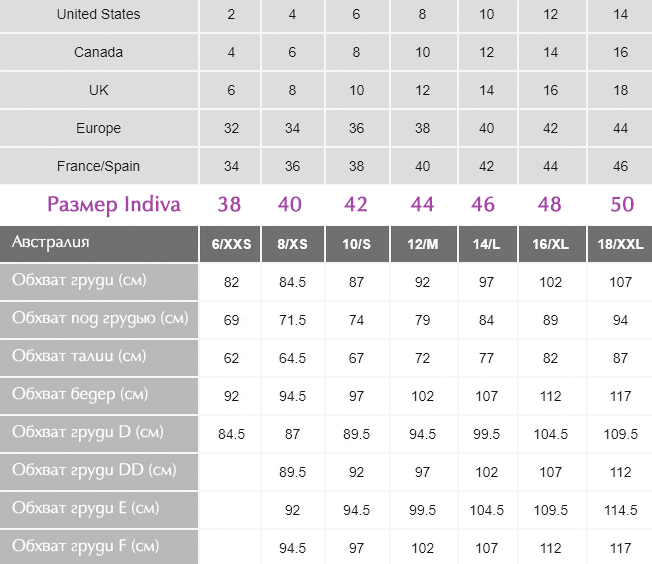This screenshot has width=652, height=564.
Task: Click the Europe row label
Action: 99,128
